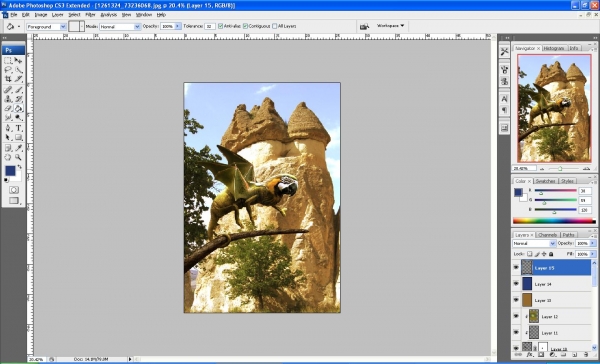
Task: Select the Eraser tool
Action: (x=8, y=108)
